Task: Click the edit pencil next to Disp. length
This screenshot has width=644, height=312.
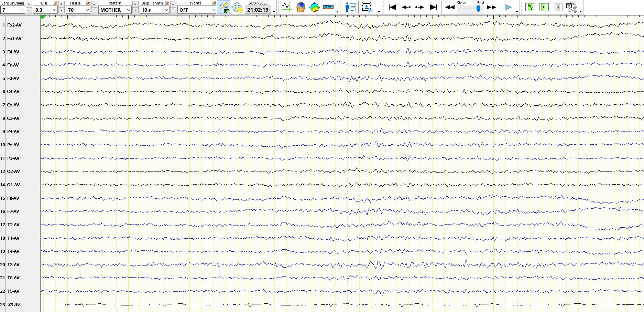Action: point(167,3)
